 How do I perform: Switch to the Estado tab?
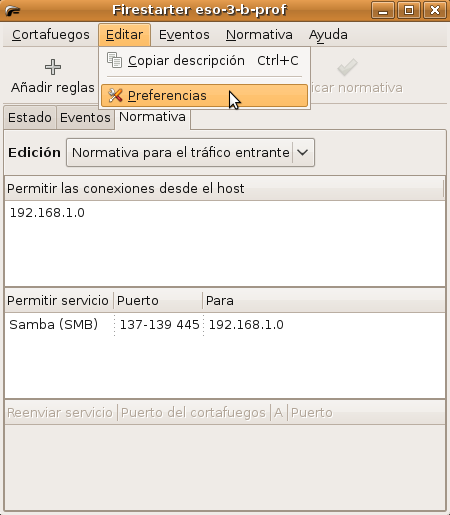click(30, 117)
